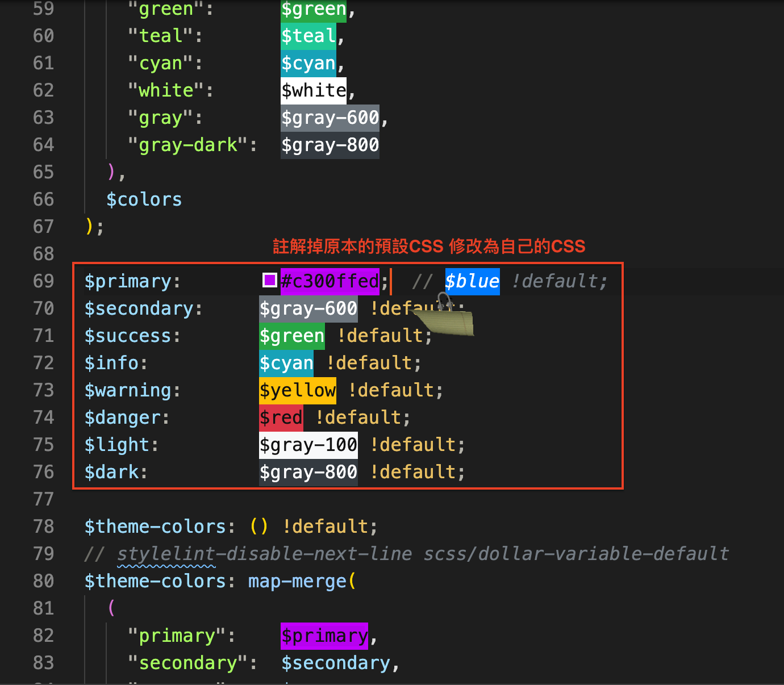Click the red Chinese annotation text above the box
This screenshot has width=784, height=685.
point(428,247)
